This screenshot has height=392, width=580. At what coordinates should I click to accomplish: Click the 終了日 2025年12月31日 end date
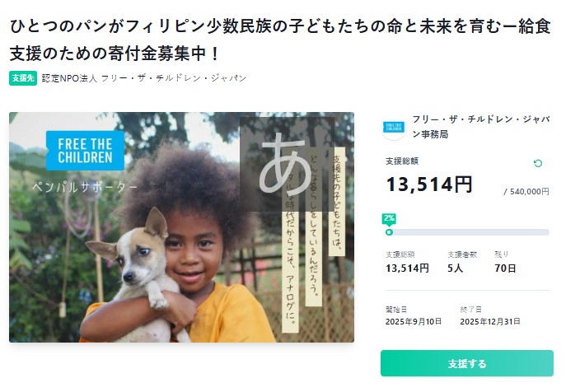pyautogui.click(x=492, y=315)
